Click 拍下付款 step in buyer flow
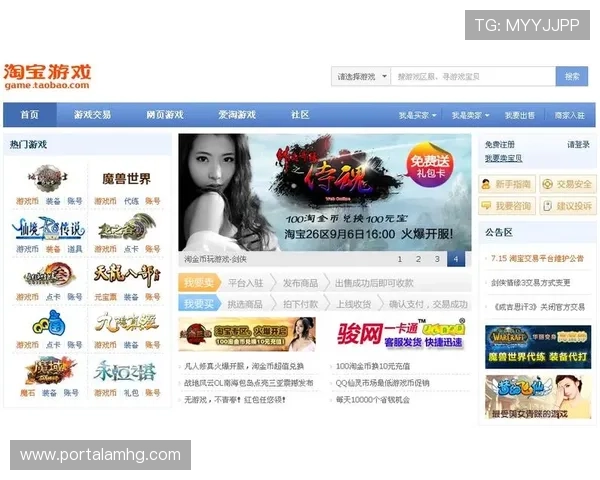Screen dimensions: 600x480 [x=300, y=304]
